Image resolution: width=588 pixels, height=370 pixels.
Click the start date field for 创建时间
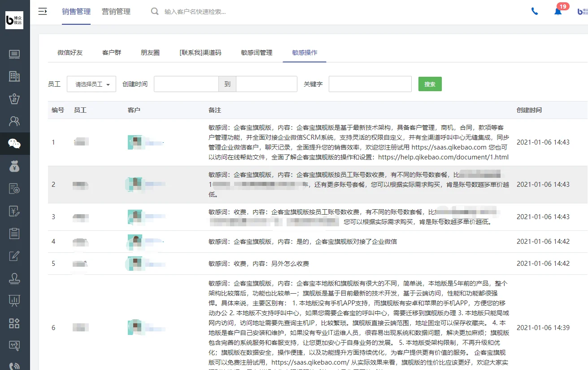click(186, 84)
